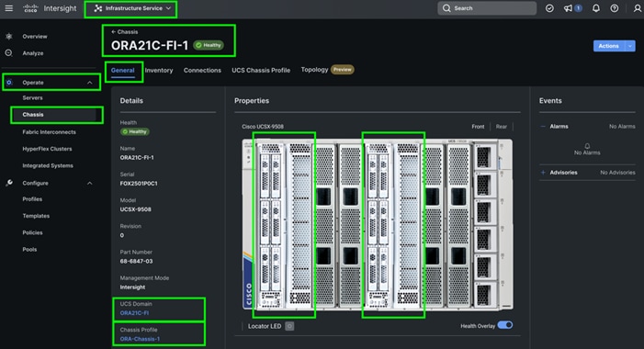
Task: Click the Overview sidebar icon
Action: (8, 37)
